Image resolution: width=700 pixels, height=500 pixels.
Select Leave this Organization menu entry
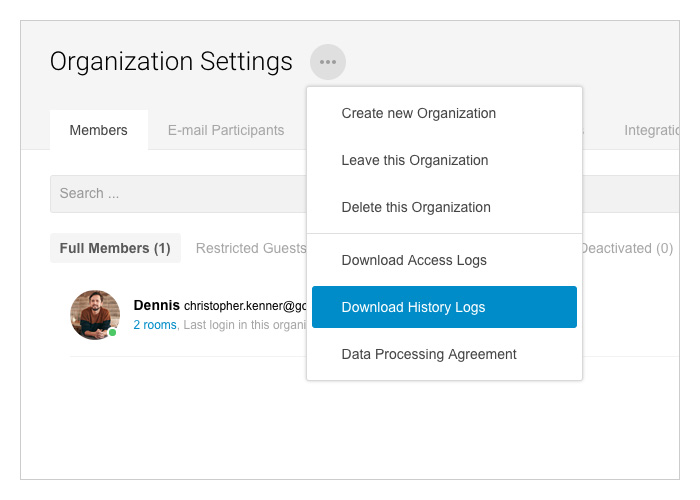pos(414,160)
